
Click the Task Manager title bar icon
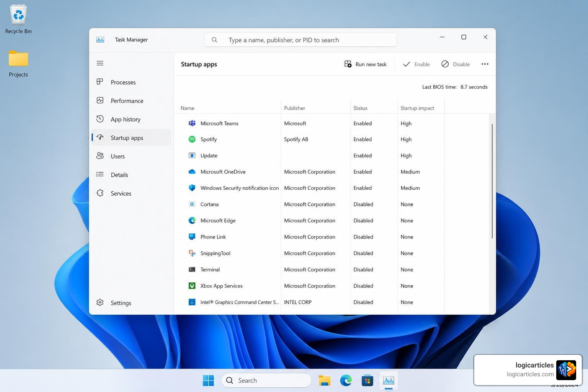pyautogui.click(x=100, y=39)
